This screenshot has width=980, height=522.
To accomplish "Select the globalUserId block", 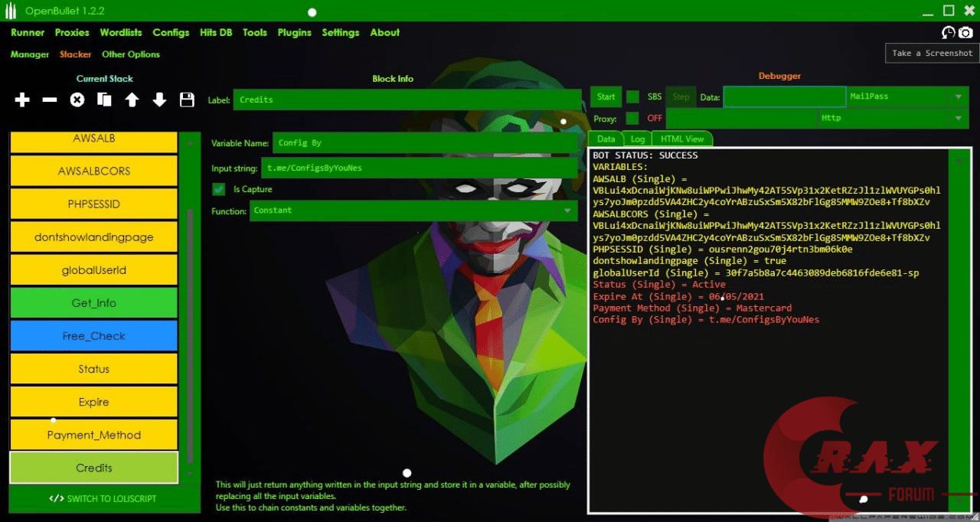I will click(x=93, y=269).
